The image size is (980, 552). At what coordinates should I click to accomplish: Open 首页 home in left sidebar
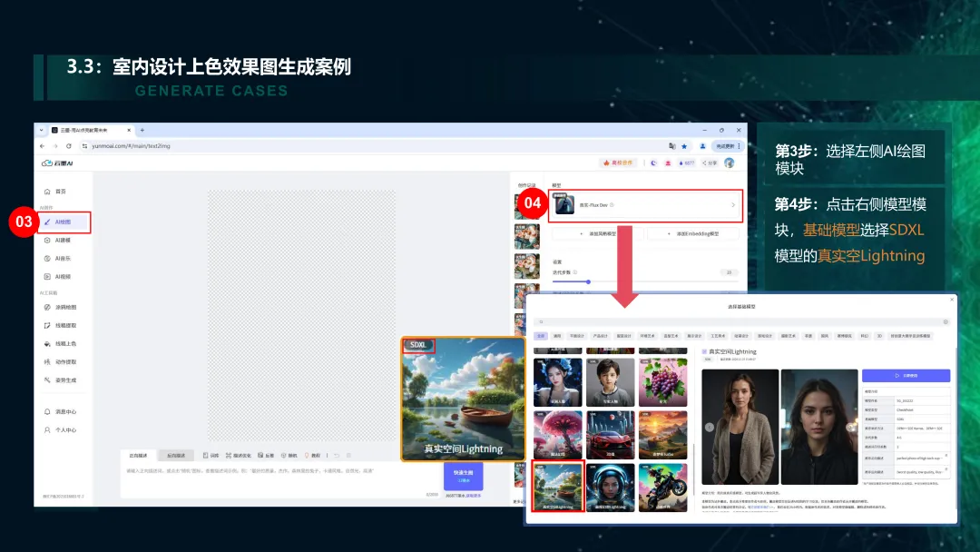tap(55, 192)
